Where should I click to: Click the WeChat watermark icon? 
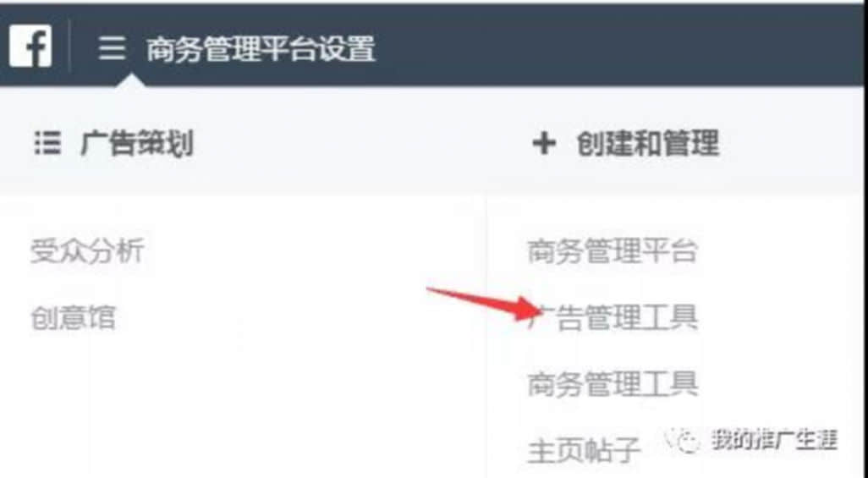(x=683, y=441)
